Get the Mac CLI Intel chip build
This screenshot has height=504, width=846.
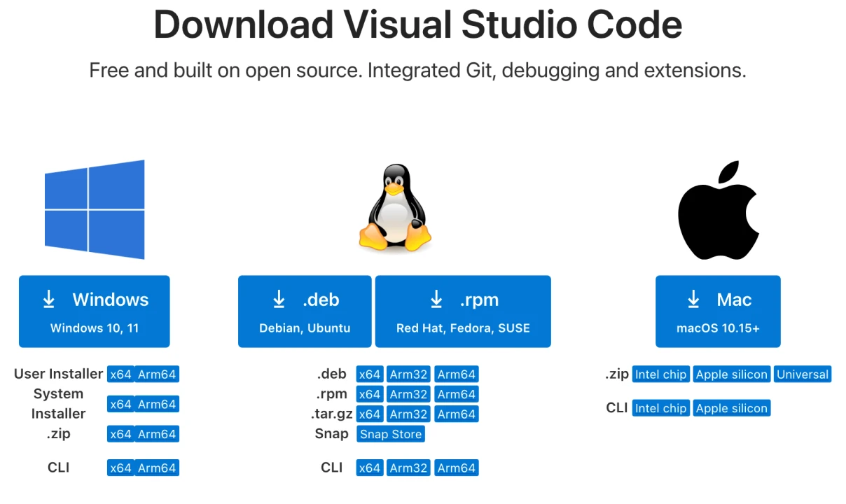661,408
